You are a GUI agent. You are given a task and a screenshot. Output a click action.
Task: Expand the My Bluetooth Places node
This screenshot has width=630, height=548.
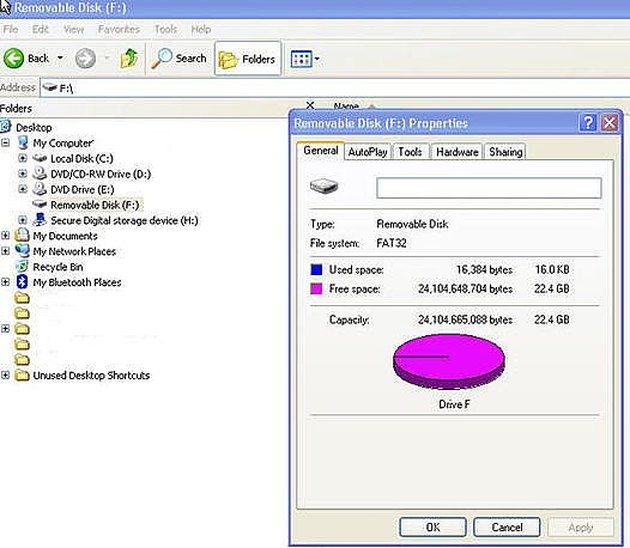pyautogui.click(x=5, y=282)
